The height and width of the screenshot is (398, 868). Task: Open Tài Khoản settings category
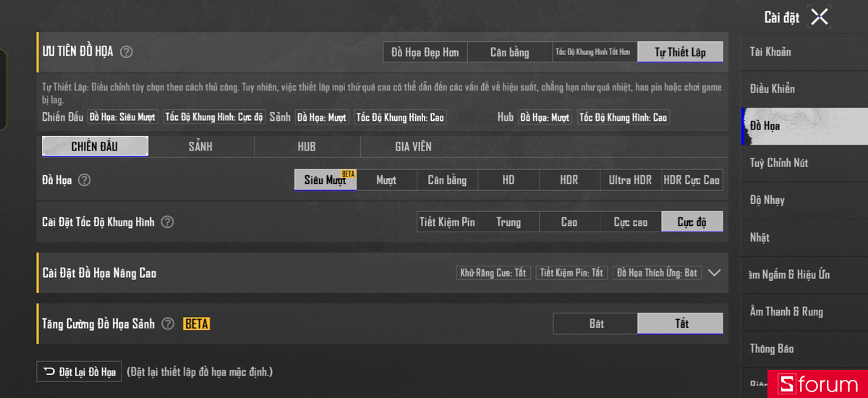pos(804,52)
